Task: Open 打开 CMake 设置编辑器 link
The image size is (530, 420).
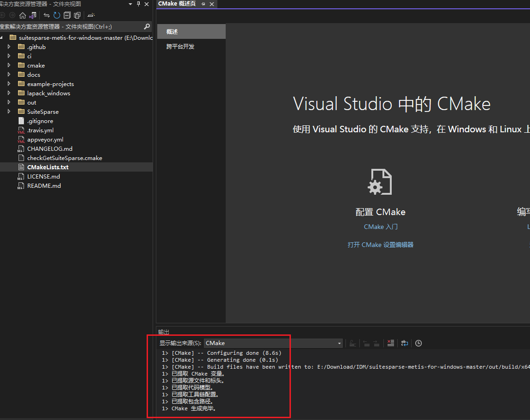Action: click(381, 245)
